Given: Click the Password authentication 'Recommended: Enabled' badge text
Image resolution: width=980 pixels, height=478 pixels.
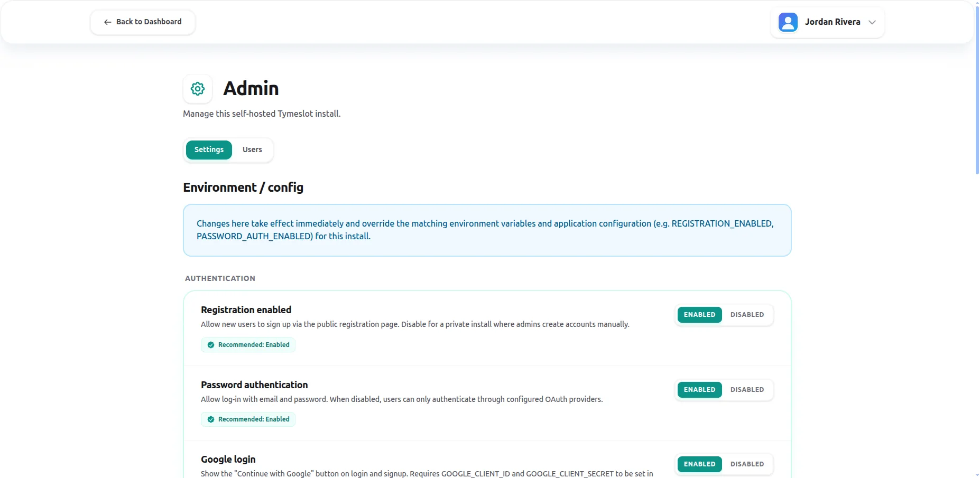Looking at the screenshot, I should point(254,419).
